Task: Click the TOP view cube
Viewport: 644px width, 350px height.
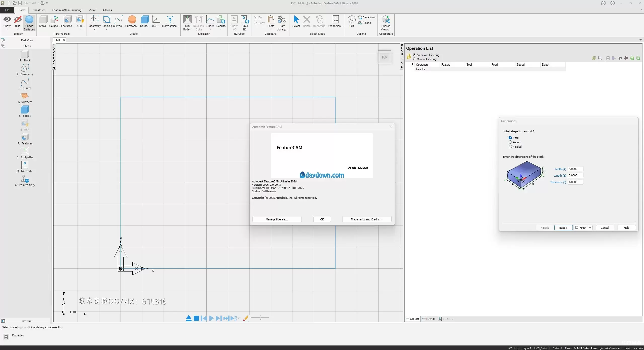Action: (384, 57)
